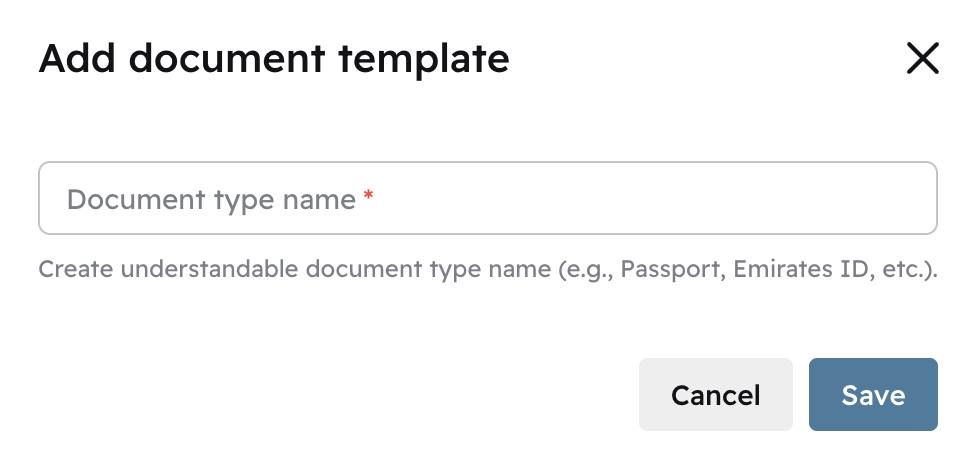974x468 pixels.
Task: Close the Add document template dialog
Action: 921,59
